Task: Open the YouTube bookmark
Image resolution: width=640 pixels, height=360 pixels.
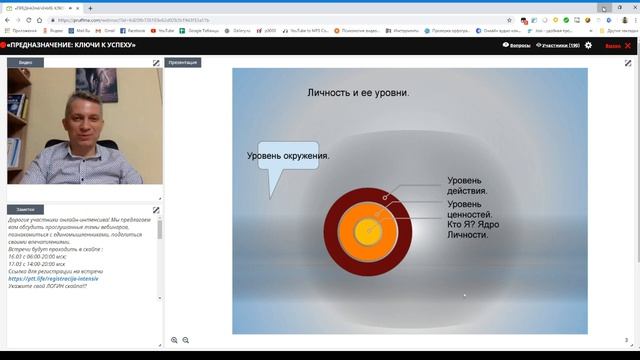Action: pyautogui.click(x=162, y=31)
